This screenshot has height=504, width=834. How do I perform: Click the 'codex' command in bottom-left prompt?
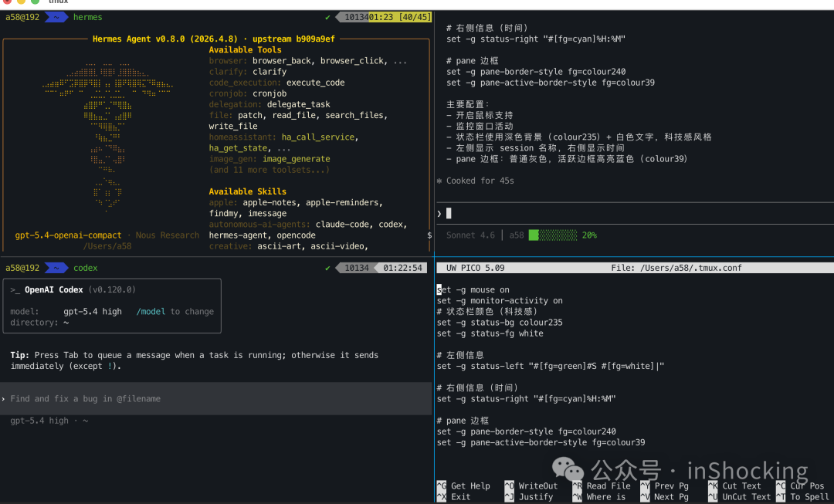point(85,268)
